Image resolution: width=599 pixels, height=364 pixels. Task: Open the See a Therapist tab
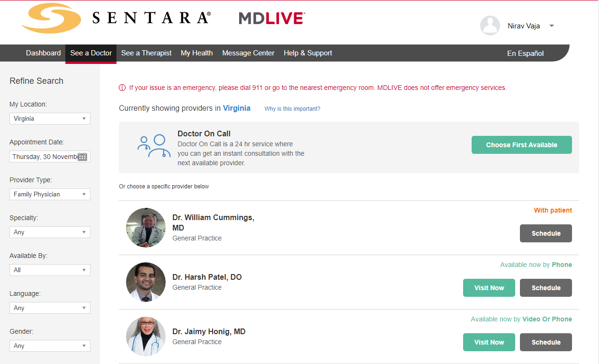point(146,53)
